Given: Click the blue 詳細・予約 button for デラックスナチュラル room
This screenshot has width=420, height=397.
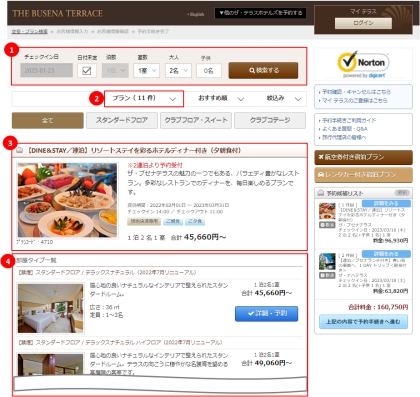Looking at the screenshot, I should click(x=266, y=314).
